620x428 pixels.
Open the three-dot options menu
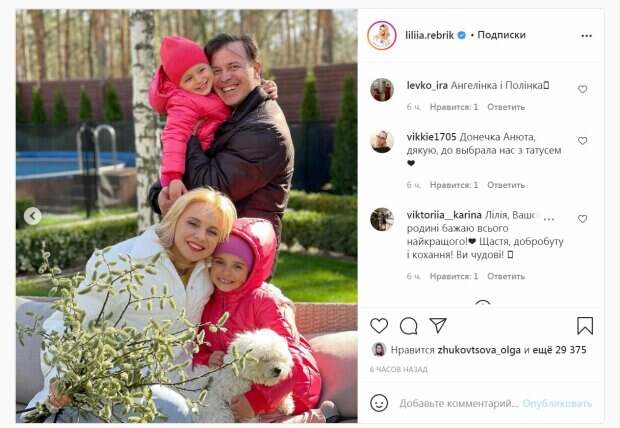586,36
